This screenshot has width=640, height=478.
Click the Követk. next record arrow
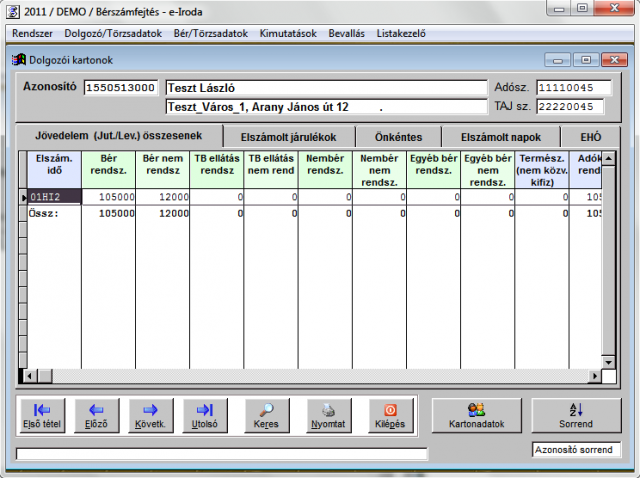pos(150,415)
